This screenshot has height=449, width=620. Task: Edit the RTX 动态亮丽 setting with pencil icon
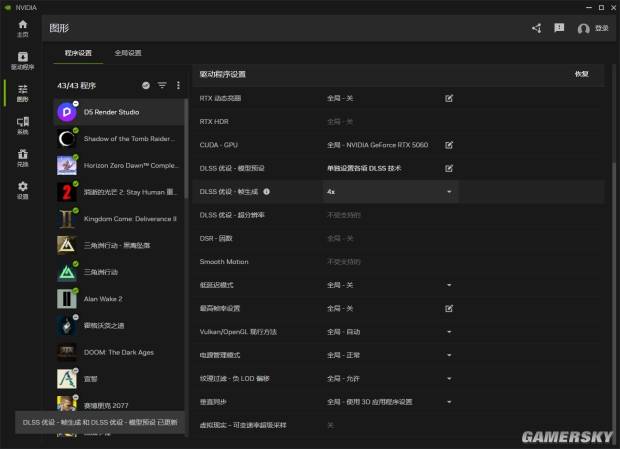click(x=449, y=98)
